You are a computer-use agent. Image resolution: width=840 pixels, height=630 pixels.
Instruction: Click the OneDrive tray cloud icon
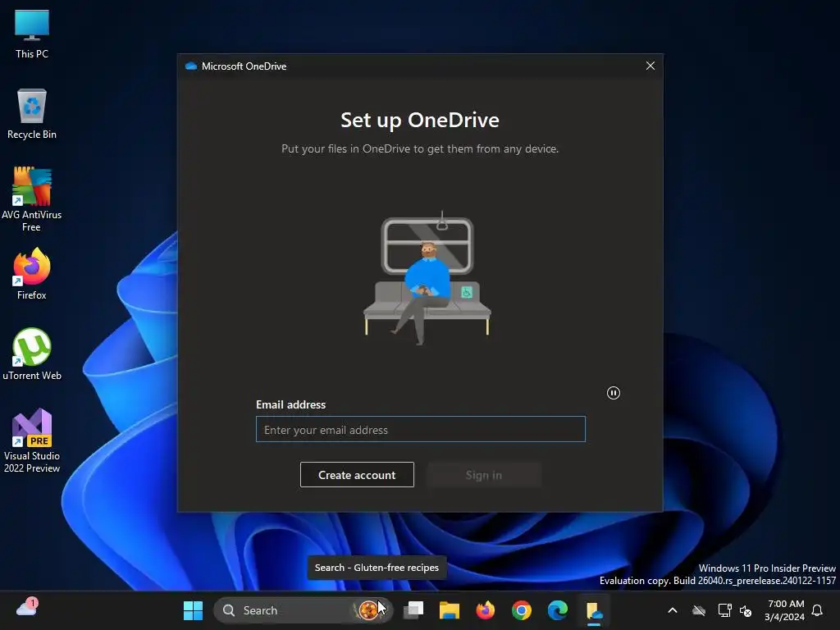(699, 610)
